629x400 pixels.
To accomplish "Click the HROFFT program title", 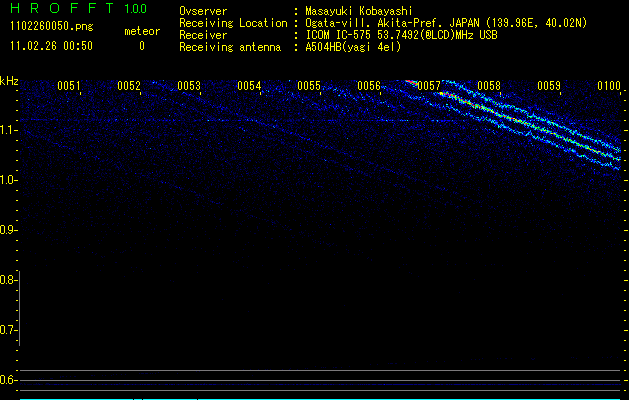I will tap(62, 8).
